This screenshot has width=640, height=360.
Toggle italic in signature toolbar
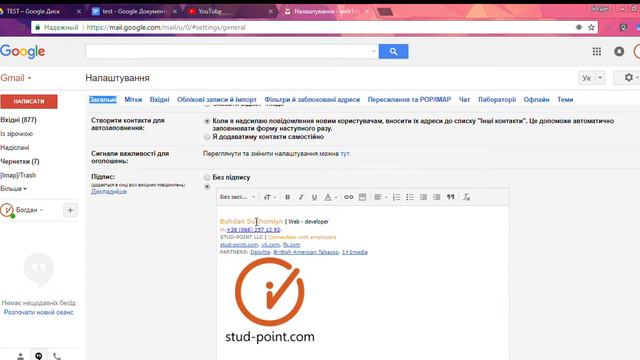coord(301,197)
